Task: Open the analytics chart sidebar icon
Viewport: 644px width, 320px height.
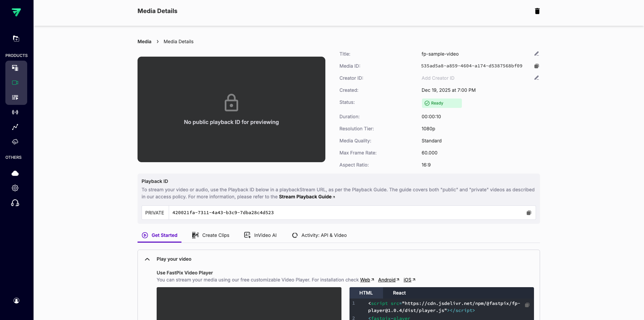Action: pyautogui.click(x=15, y=127)
